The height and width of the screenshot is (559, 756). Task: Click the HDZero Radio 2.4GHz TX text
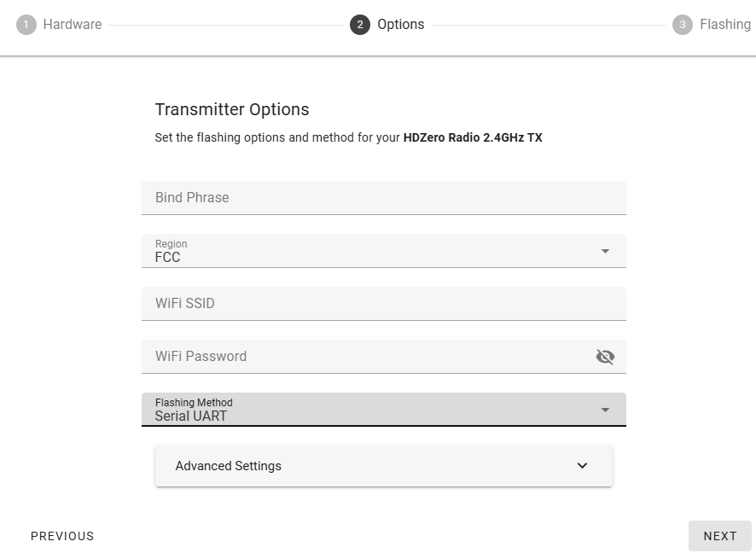coord(473,137)
